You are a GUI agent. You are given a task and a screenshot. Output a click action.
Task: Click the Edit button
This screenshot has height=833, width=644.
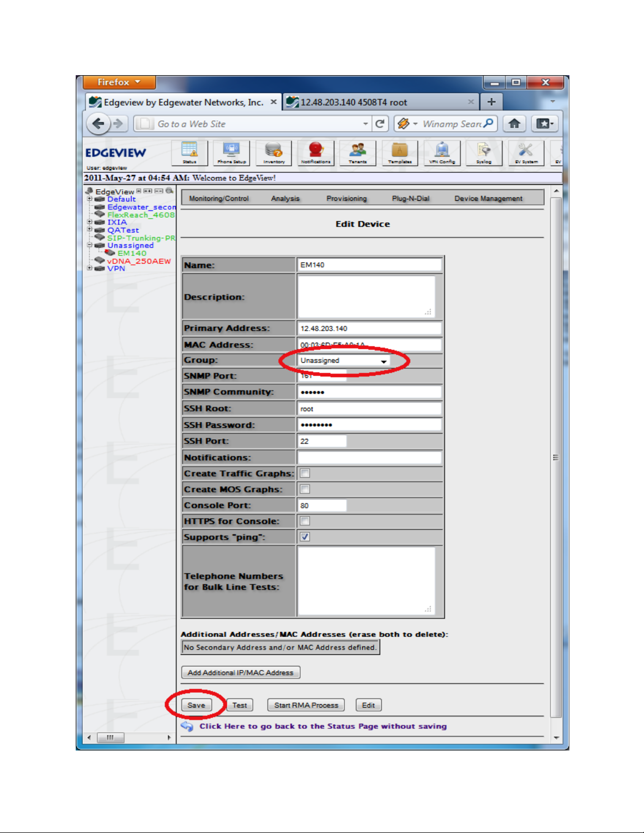(x=369, y=705)
